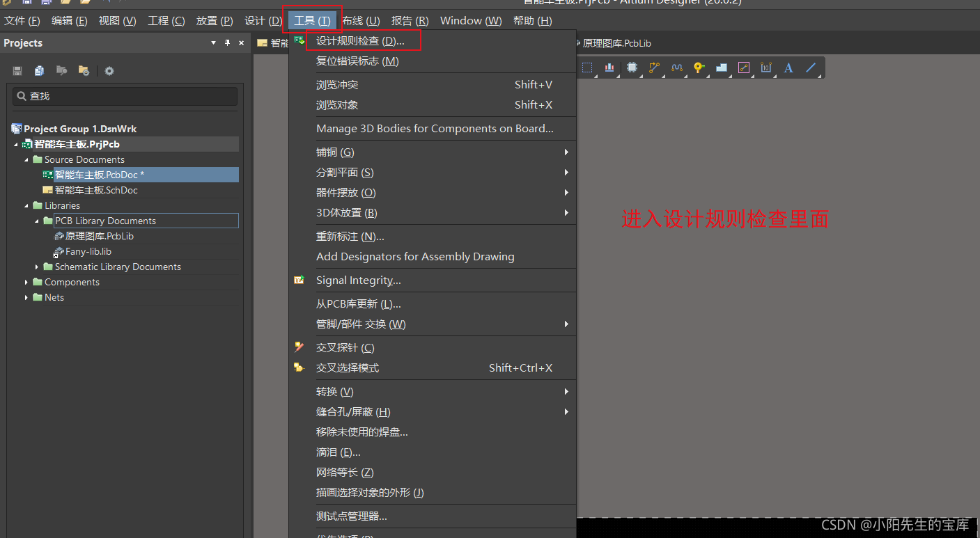The width and height of the screenshot is (980, 538).
Task: Click the align objects toolbar icon
Action: [x=609, y=68]
